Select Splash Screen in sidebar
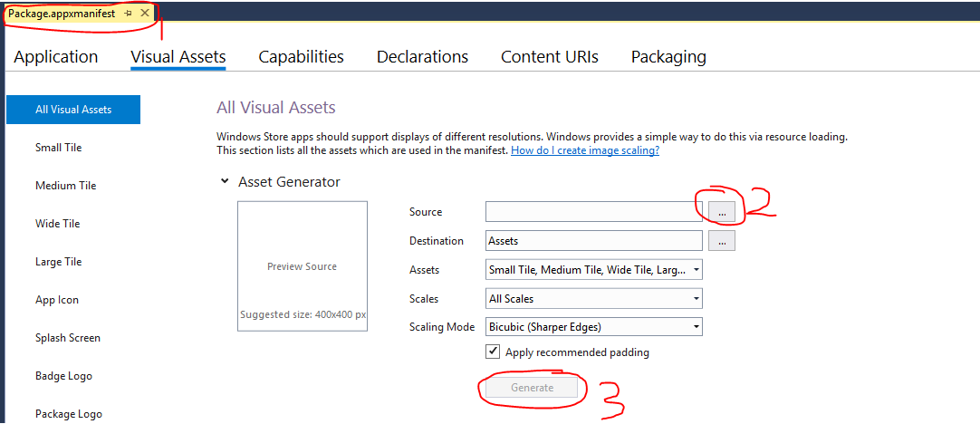 pyautogui.click(x=68, y=338)
